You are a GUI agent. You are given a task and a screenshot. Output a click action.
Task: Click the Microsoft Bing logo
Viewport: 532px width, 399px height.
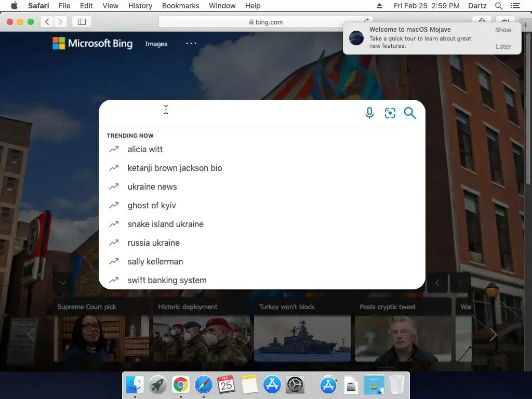coord(92,44)
